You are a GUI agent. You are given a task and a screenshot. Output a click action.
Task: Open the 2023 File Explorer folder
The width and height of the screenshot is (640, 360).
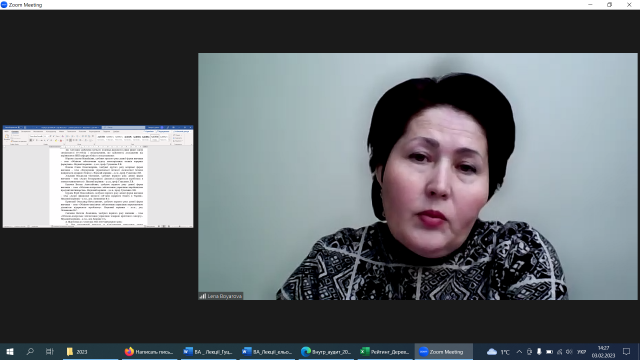coord(91,351)
